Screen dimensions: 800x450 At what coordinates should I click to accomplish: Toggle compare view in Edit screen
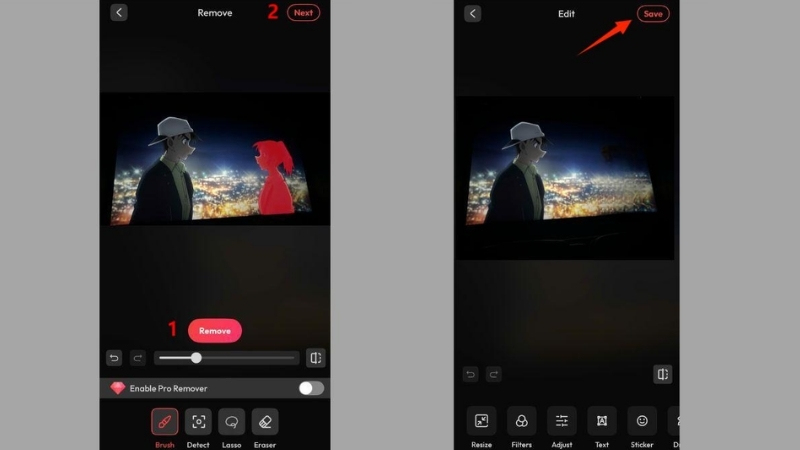click(x=662, y=374)
